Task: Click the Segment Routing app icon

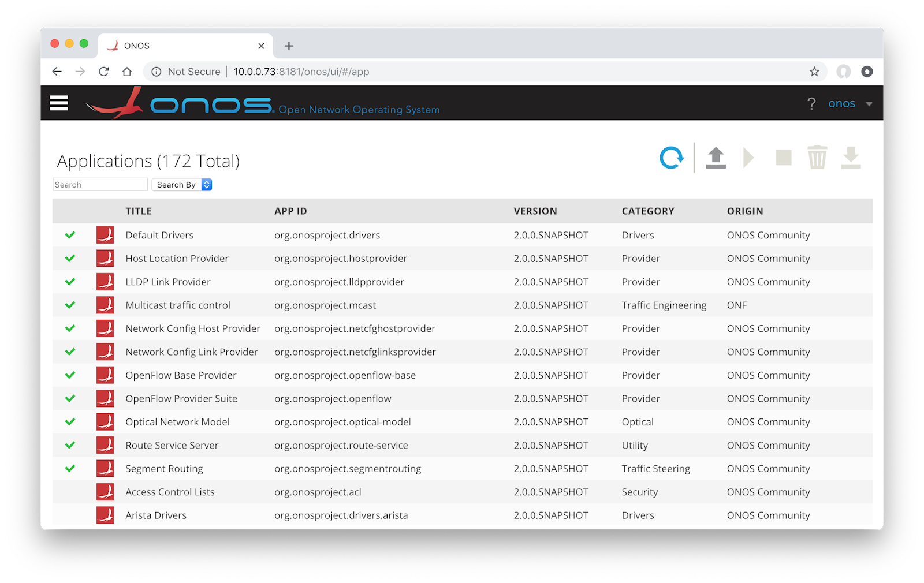Action: [x=105, y=469]
